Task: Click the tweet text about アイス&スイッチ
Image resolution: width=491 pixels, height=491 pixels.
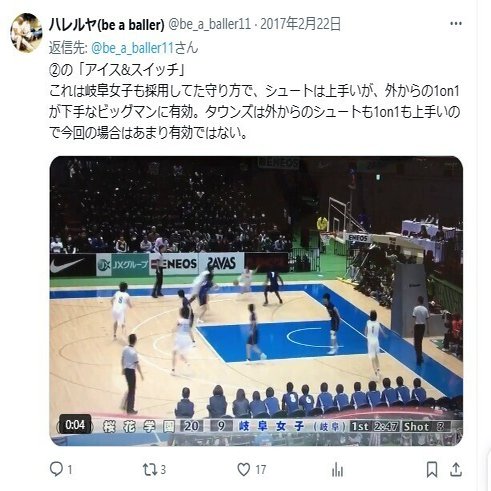Action: [254, 102]
